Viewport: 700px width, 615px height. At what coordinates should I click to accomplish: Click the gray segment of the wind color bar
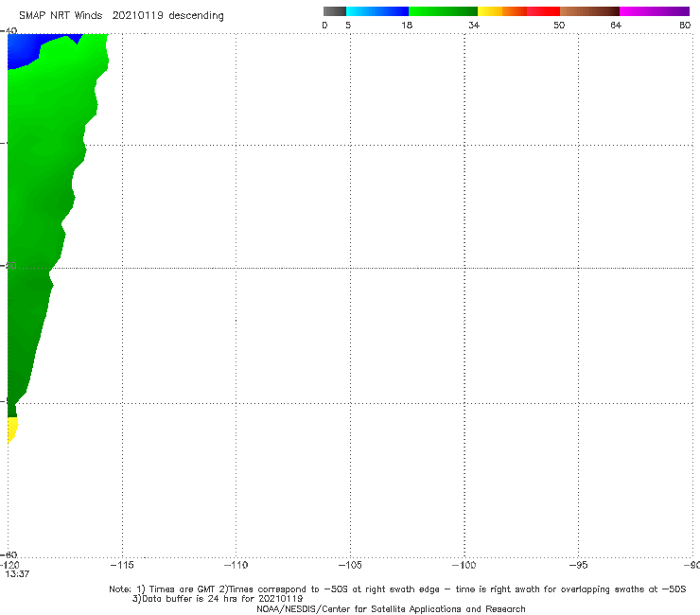[334, 11]
